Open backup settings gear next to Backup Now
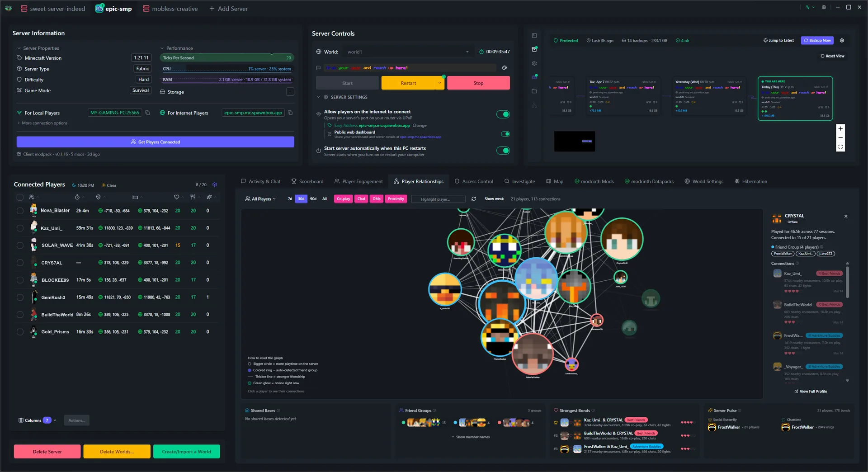 (842, 40)
